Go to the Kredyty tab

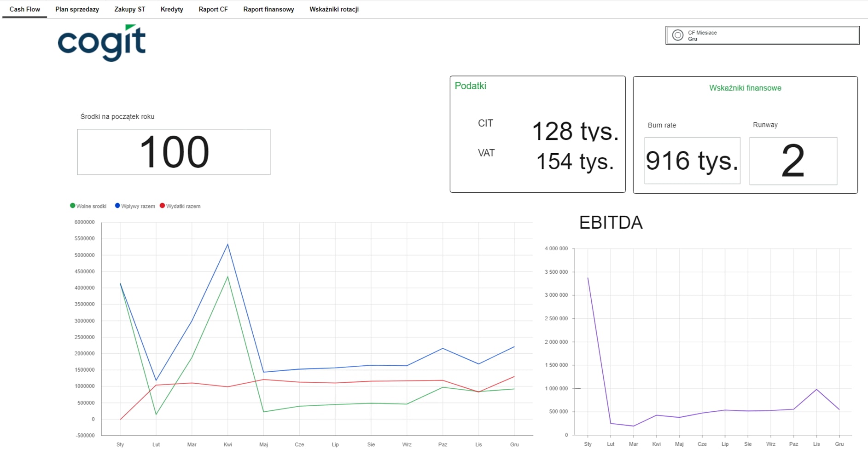pos(172,9)
